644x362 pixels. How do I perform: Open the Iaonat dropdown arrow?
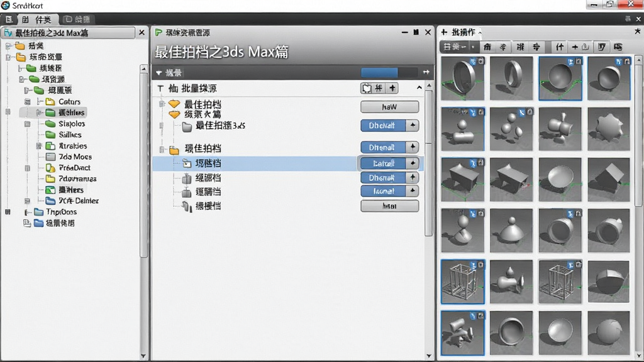[x=413, y=191]
